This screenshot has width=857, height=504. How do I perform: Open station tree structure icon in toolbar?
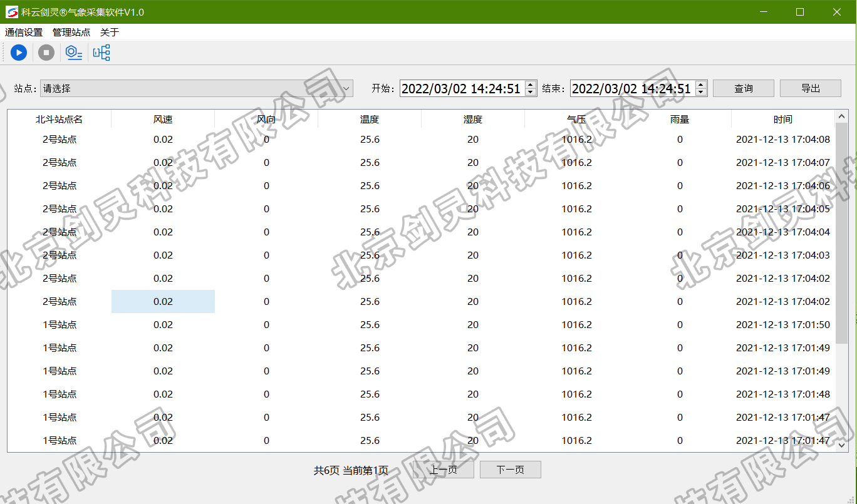coord(101,53)
